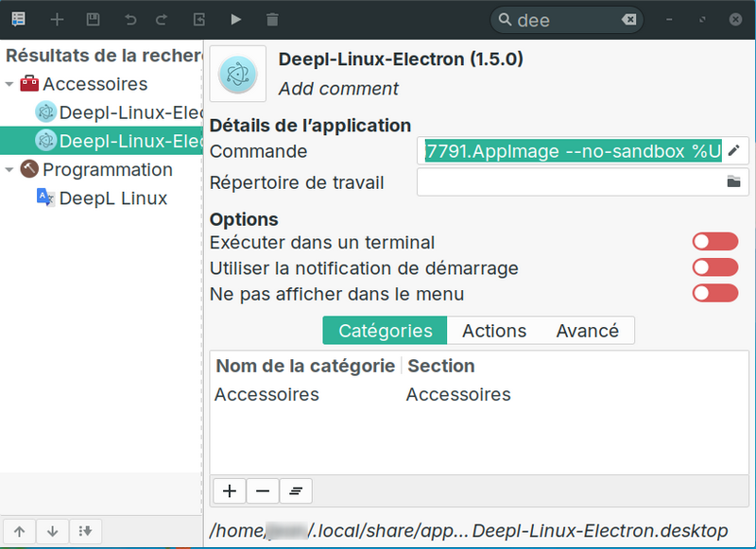This screenshot has height=549, width=756.
Task: Clear the search text 'dee'
Action: pyautogui.click(x=628, y=20)
